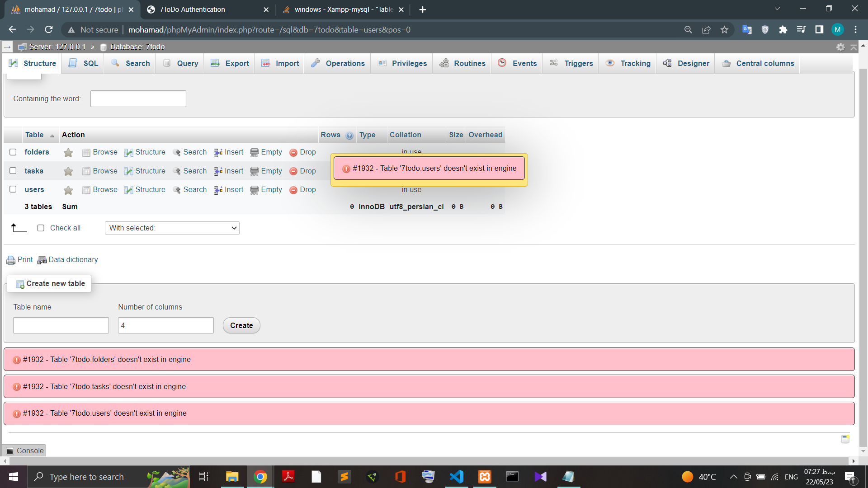Select the tasks table checkbox

point(13,171)
